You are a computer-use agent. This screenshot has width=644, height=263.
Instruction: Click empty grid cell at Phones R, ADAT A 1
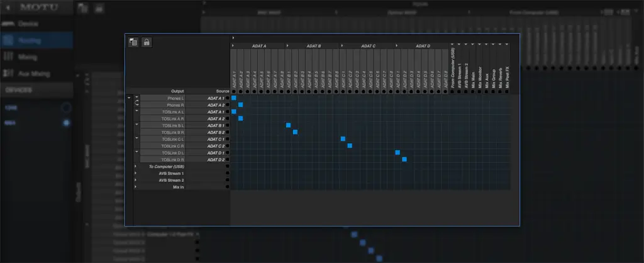[x=233, y=105]
